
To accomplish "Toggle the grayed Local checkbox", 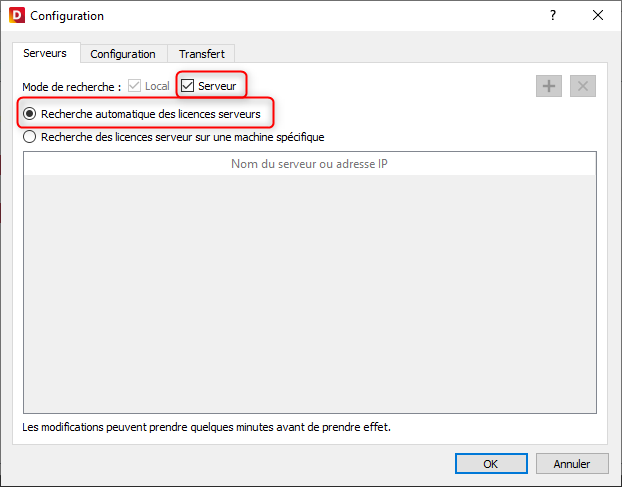I will pyautogui.click(x=134, y=86).
